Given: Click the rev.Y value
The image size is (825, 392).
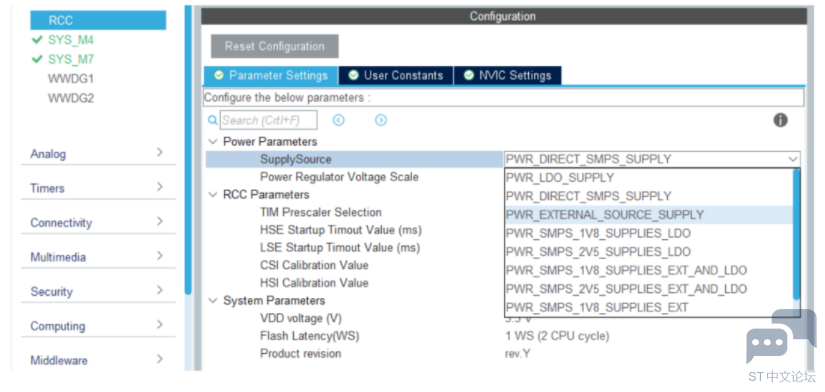Looking at the screenshot, I should [x=517, y=354].
